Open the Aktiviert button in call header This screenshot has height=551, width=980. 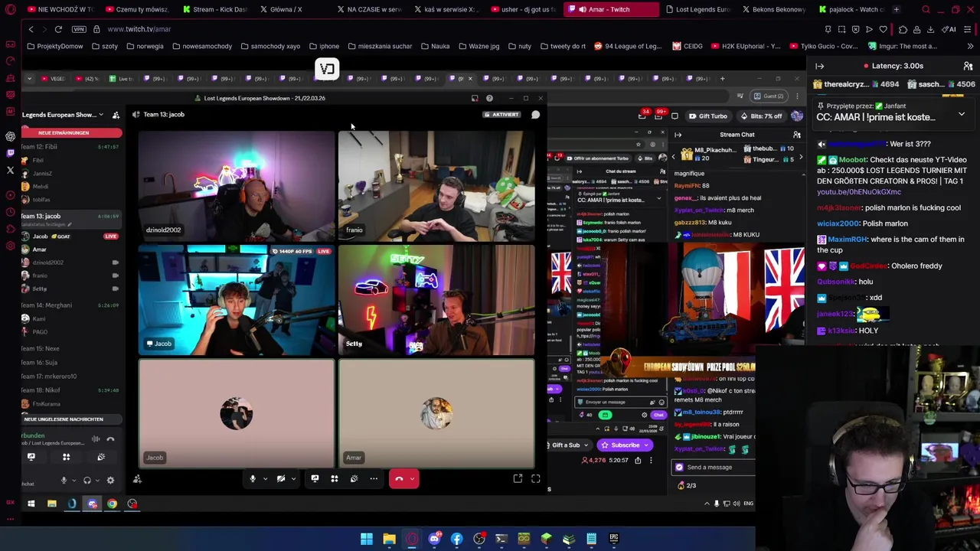(x=501, y=115)
